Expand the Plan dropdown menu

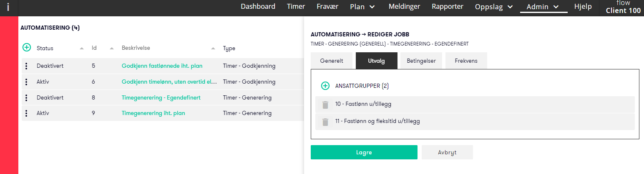click(362, 7)
